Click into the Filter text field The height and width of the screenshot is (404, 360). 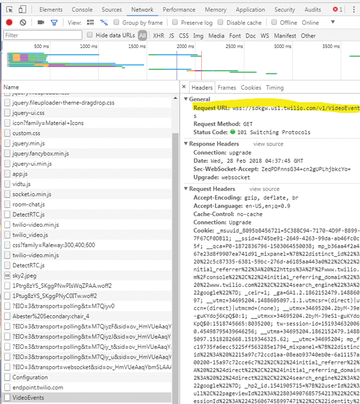43,35
